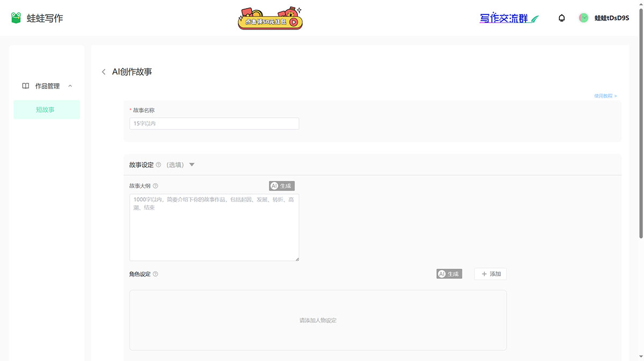Image resolution: width=644 pixels, height=361 pixels.
Task: Click the help icon next to 故事设定
Action: (x=158, y=165)
